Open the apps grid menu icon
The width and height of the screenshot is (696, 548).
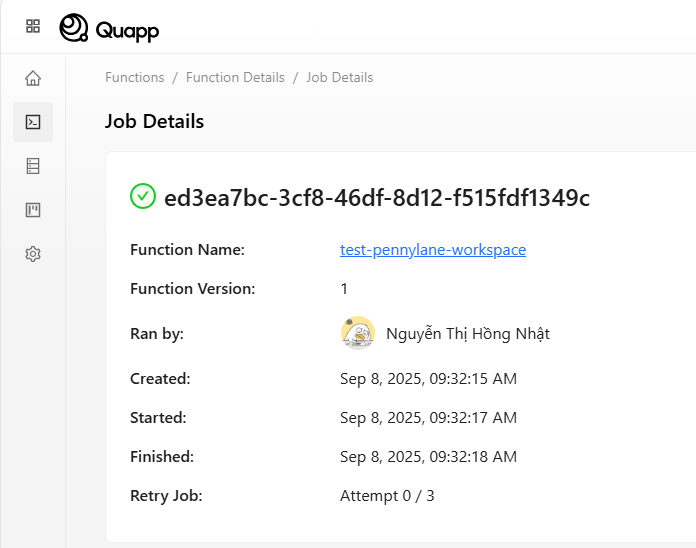[x=33, y=26]
